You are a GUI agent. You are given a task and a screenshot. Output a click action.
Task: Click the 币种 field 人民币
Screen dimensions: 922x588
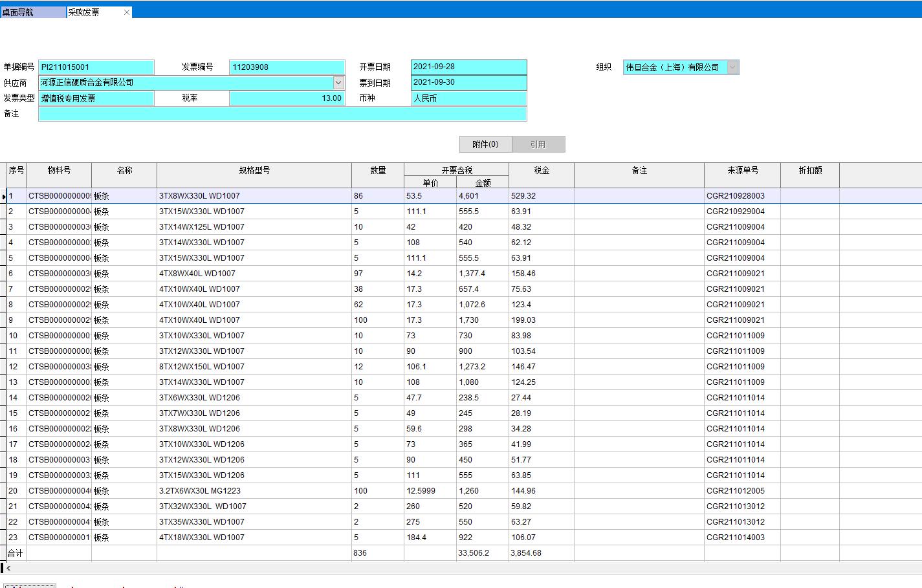tap(468, 98)
